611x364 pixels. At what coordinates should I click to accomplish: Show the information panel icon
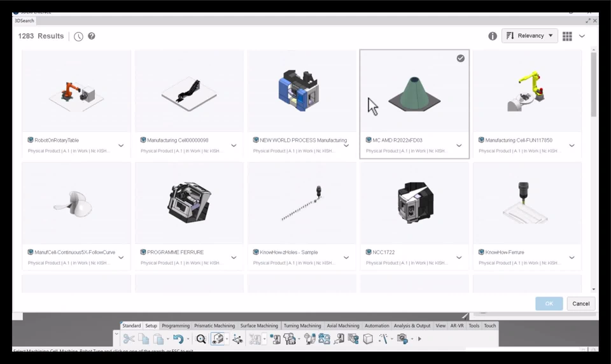point(493,36)
